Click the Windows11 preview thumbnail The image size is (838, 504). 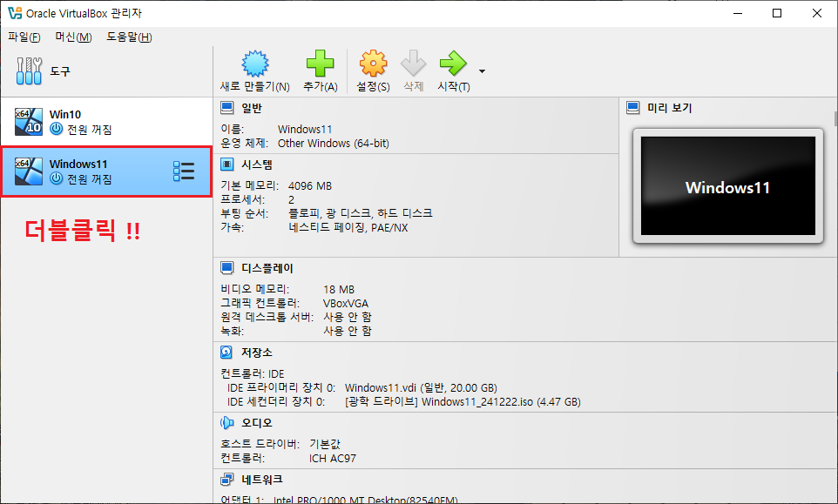coord(728,185)
